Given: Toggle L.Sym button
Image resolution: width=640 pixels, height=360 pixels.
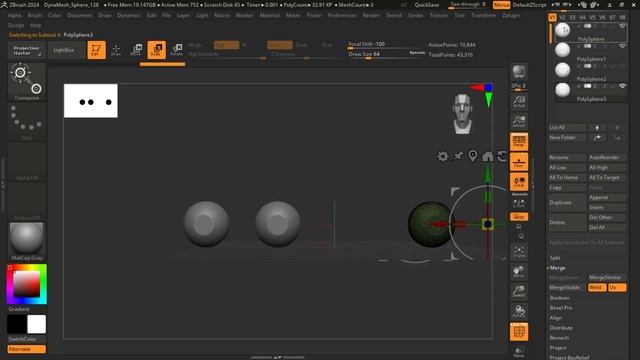Looking at the screenshot, I should 519,203.
